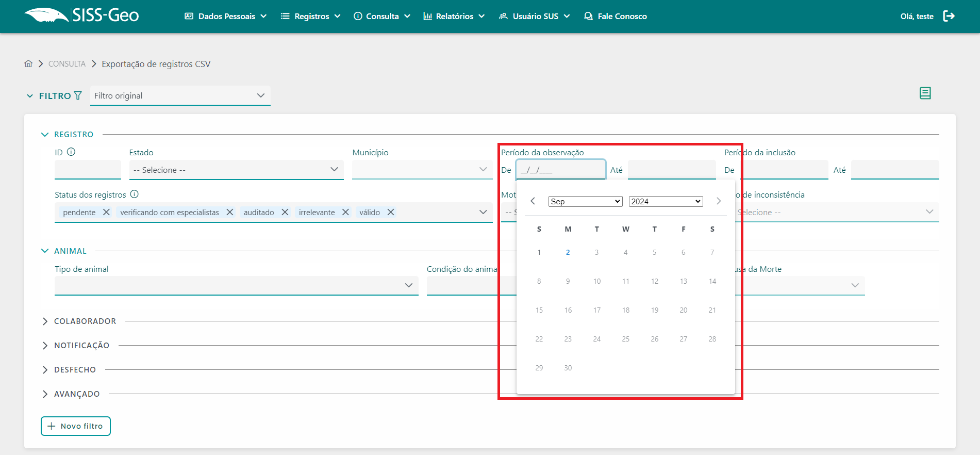Remove the verificando com especialistas tag
Screen dimensions: 980x455
pyautogui.click(x=230, y=212)
